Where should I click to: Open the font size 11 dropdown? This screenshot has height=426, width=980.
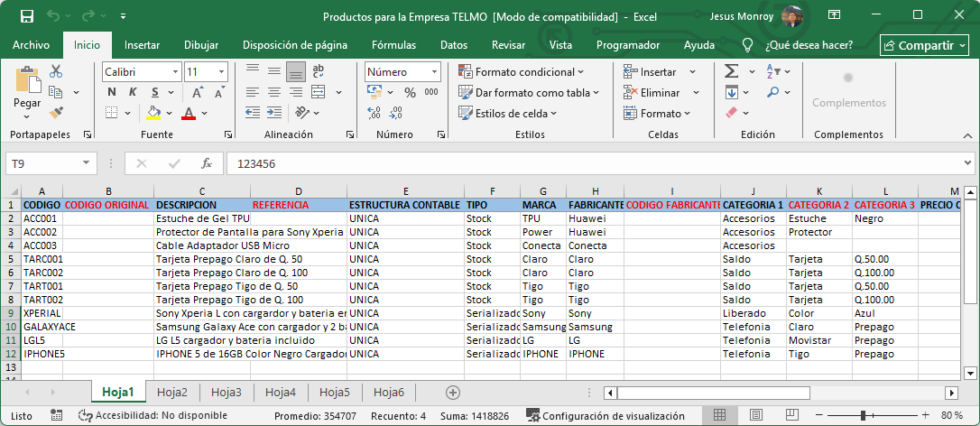pos(221,72)
